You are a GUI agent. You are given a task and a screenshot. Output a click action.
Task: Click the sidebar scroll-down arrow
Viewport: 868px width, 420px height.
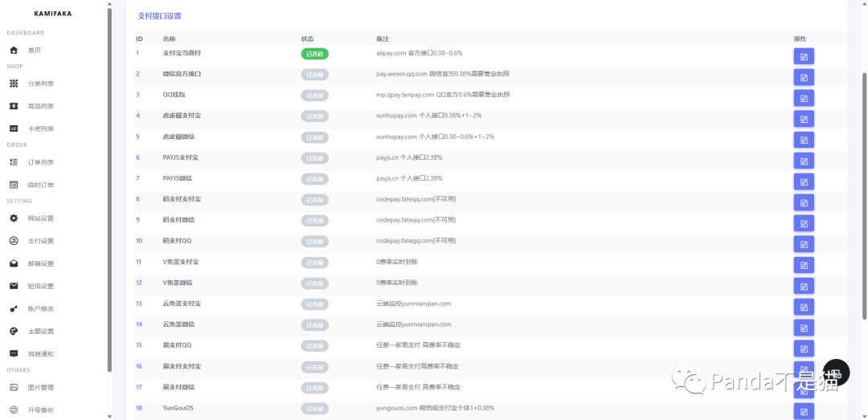coord(109,416)
